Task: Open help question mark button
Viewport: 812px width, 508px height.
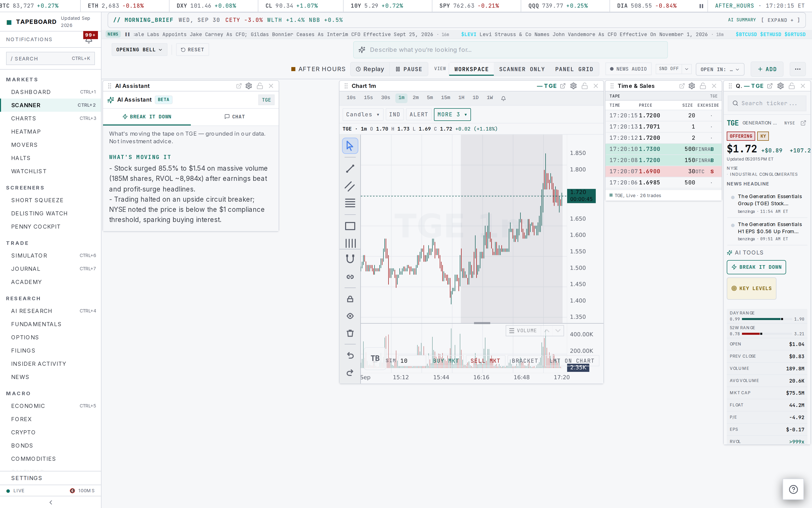Action: (793, 489)
